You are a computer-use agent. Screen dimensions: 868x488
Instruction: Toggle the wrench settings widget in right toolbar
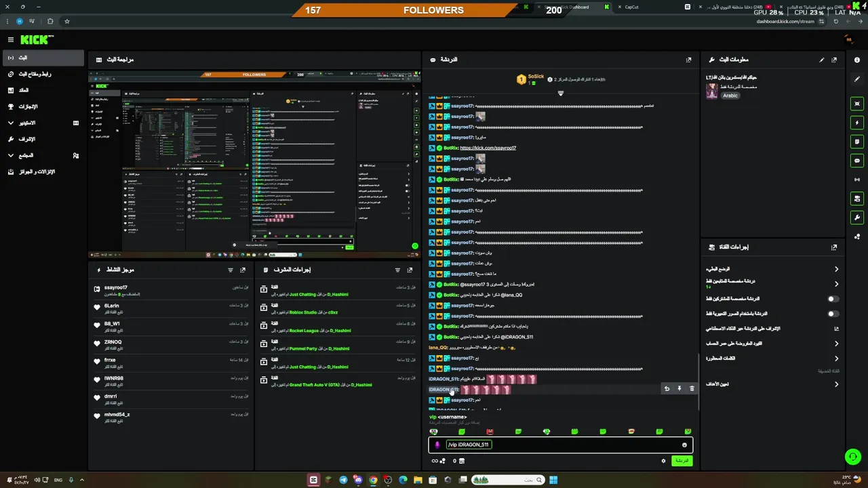(857, 218)
